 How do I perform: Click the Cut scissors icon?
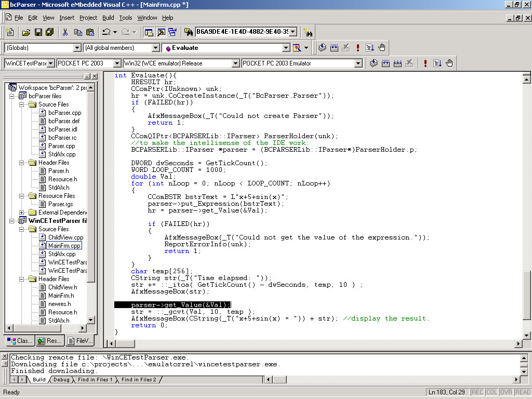pos(65,32)
